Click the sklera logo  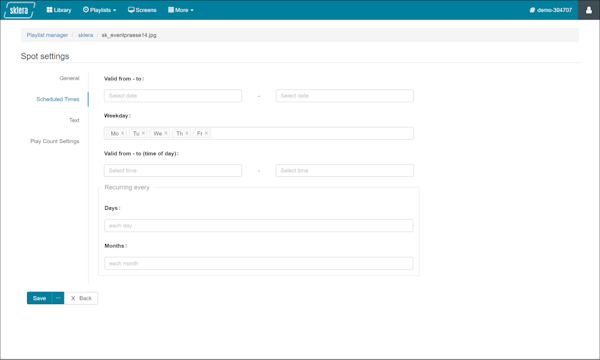click(x=19, y=10)
